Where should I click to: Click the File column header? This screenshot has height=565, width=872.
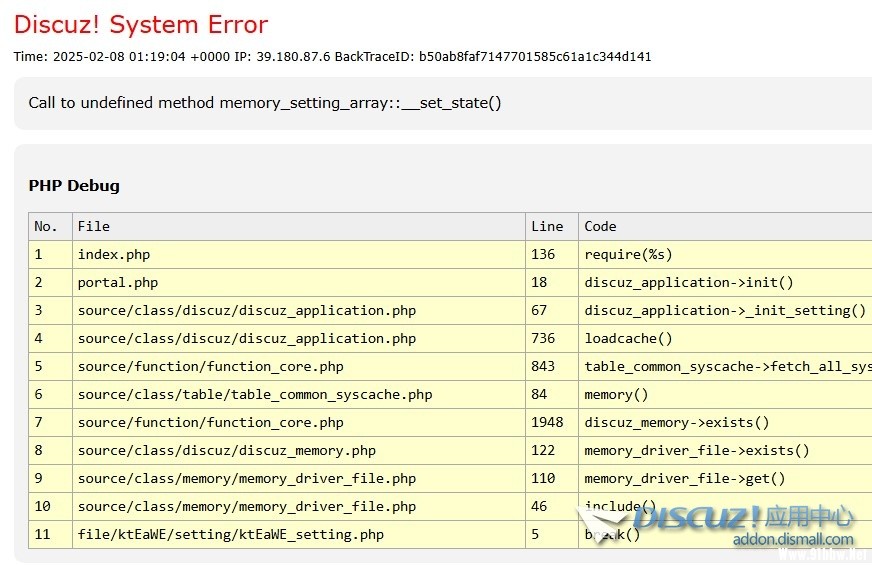(93, 226)
